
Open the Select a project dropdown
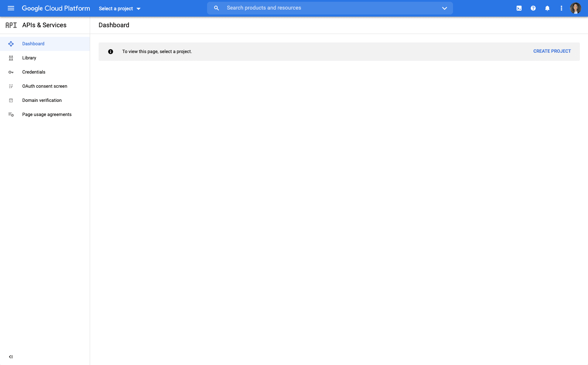point(119,8)
